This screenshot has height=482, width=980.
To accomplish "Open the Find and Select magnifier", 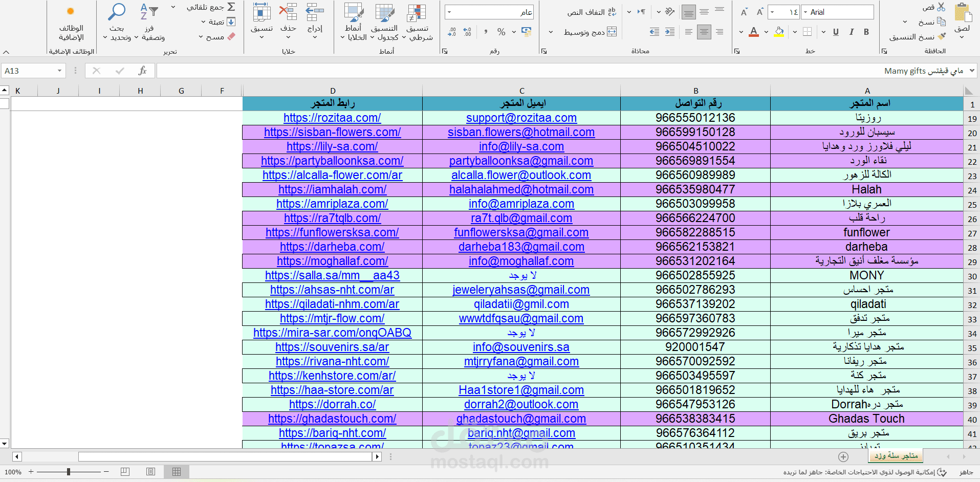I will [x=117, y=12].
